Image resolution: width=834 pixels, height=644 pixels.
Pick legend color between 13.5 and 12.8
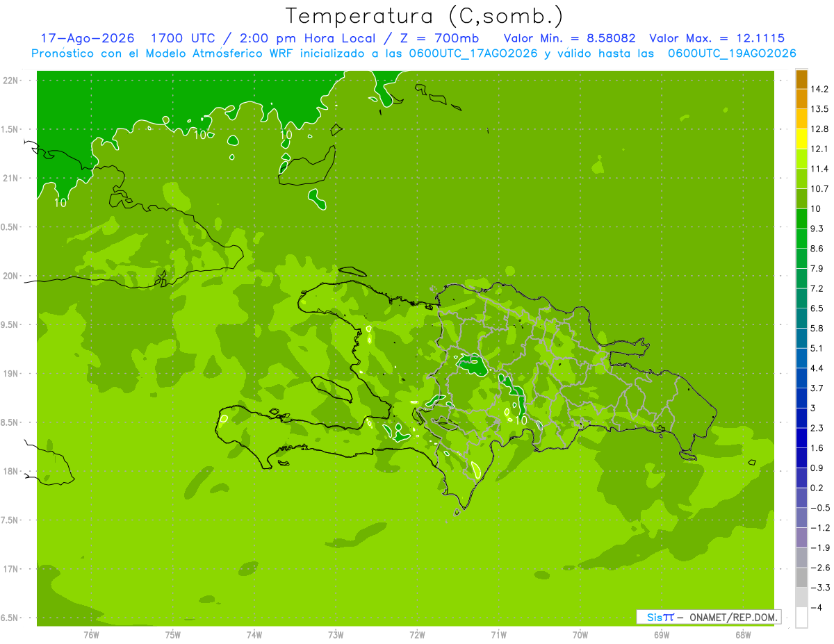click(x=802, y=119)
